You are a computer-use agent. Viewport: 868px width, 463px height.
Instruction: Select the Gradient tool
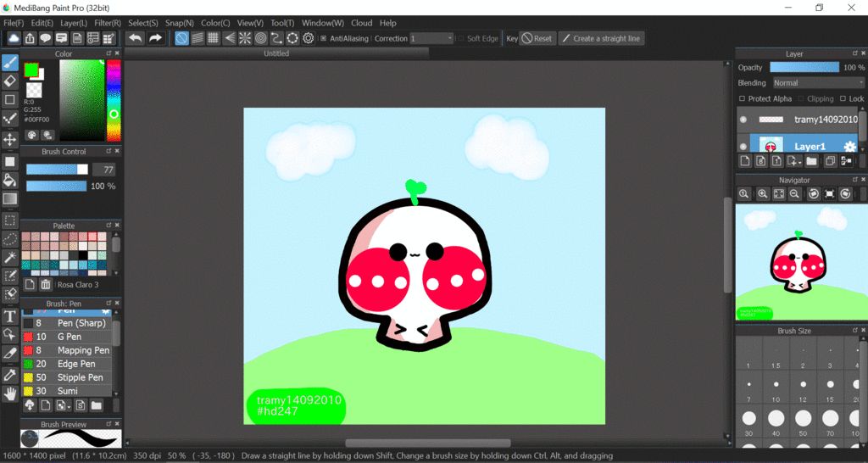click(x=10, y=198)
